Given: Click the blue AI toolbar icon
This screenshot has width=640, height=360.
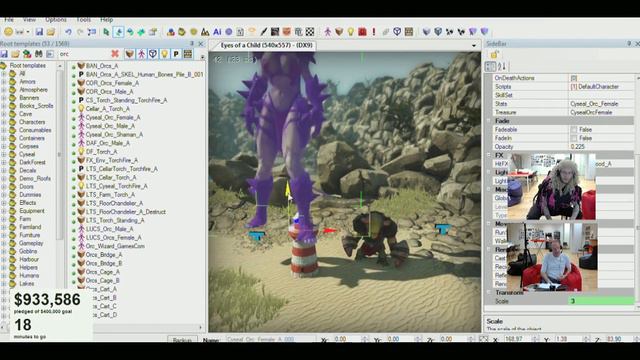Looking at the screenshot, I should (x=217, y=32).
